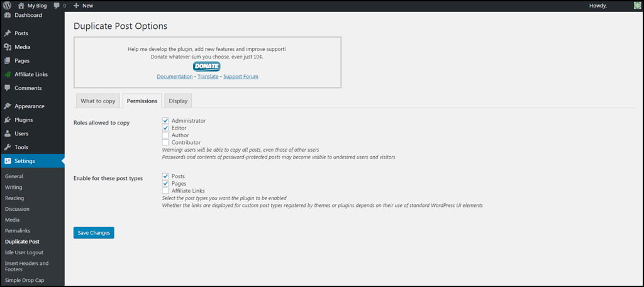This screenshot has height=287, width=644.
Task: Click the My Blog home icon
Action: point(21,6)
